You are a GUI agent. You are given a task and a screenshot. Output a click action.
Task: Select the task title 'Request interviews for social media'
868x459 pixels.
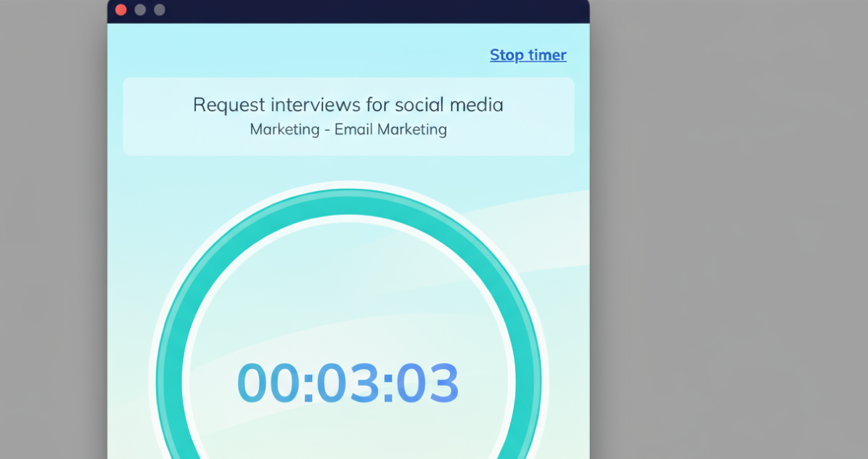click(x=348, y=105)
